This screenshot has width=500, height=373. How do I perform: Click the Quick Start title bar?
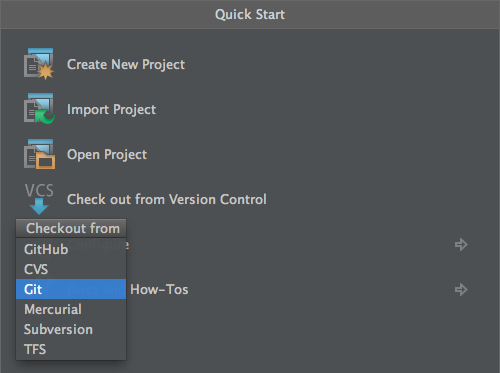click(x=250, y=14)
